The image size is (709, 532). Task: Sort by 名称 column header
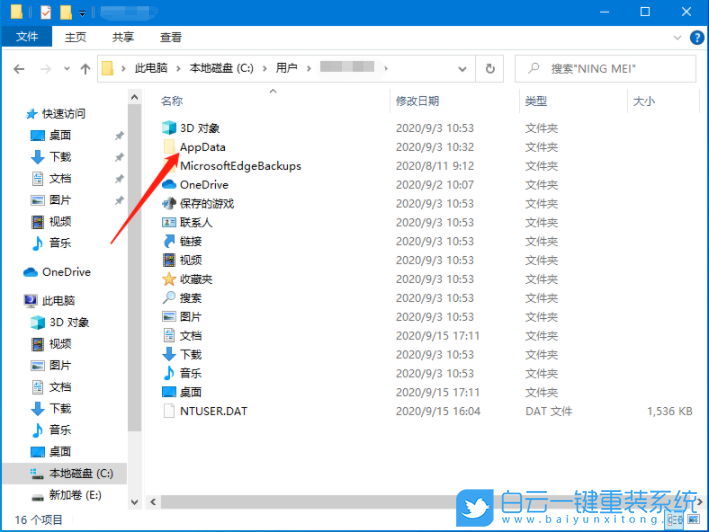coord(172,101)
